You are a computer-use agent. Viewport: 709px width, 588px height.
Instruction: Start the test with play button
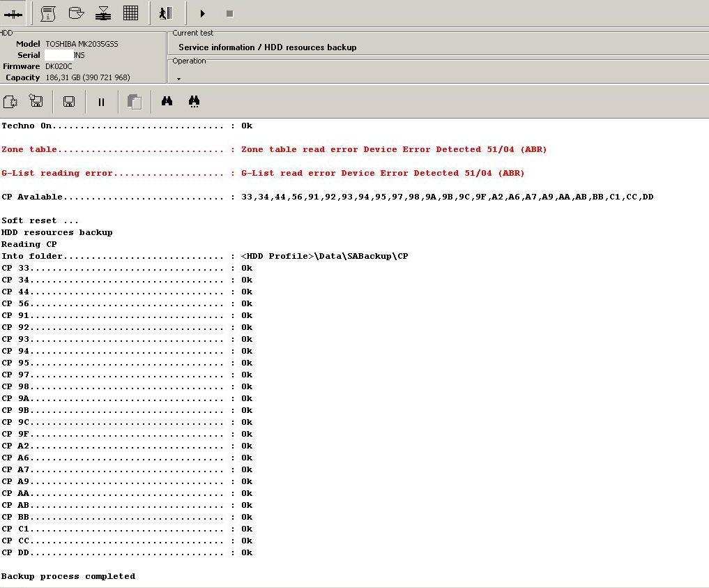tap(203, 14)
